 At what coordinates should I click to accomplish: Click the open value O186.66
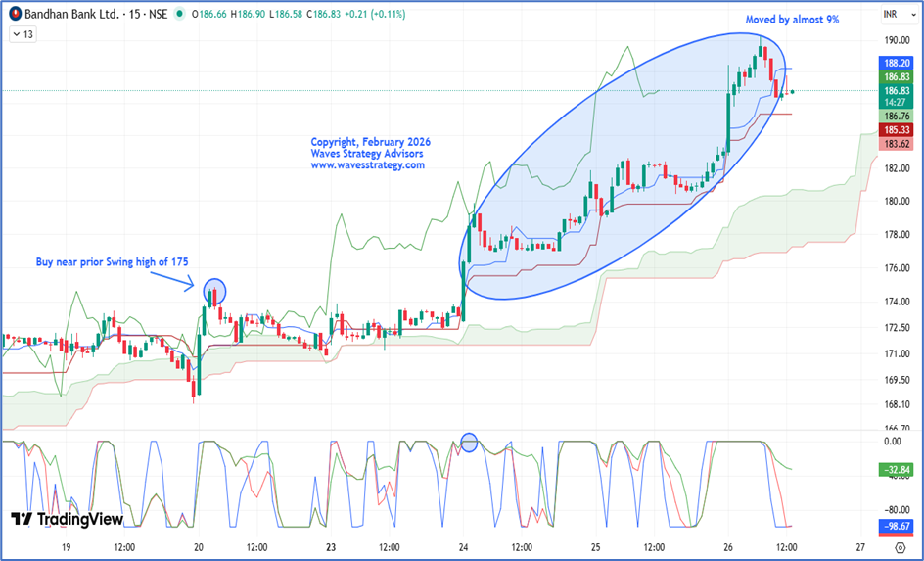pyautogui.click(x=209, y=14)
